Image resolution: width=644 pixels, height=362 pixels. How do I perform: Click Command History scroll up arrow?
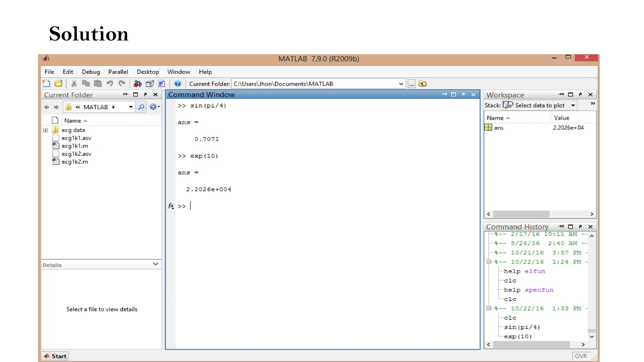point(591,236)
